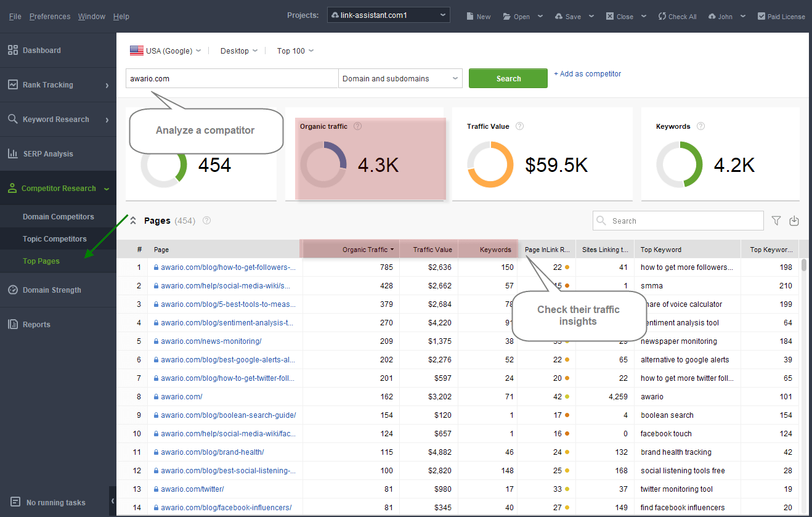Click top keyword 'social listening tools free'
Image resolution: width=812 pixels, height=517 pixels.
click(x=683, y=471)
